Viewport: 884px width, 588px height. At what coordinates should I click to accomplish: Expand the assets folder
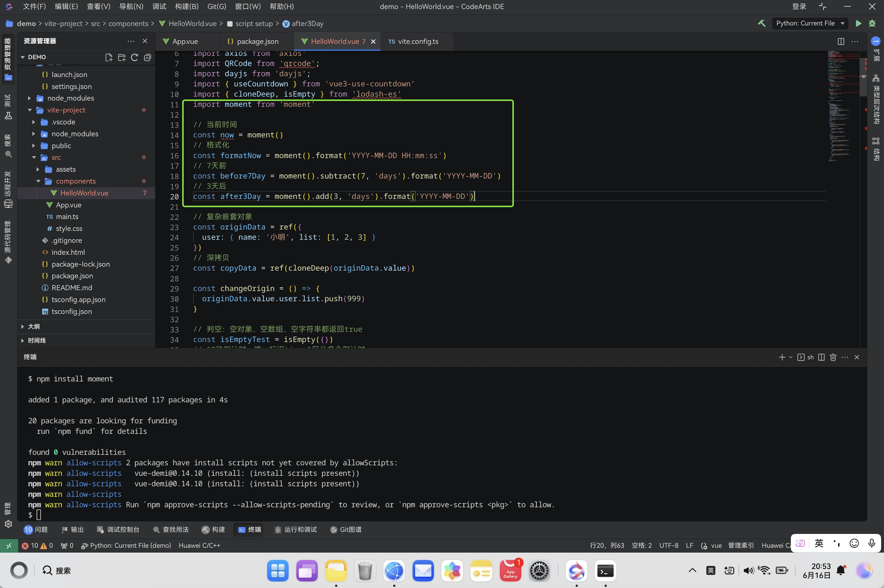tap(38, 169)
